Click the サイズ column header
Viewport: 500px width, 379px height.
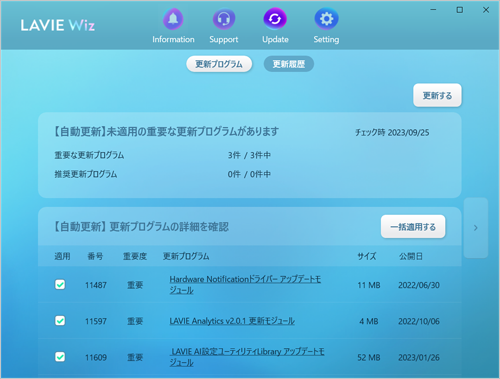pyautogui.click(x=367, y=256)
